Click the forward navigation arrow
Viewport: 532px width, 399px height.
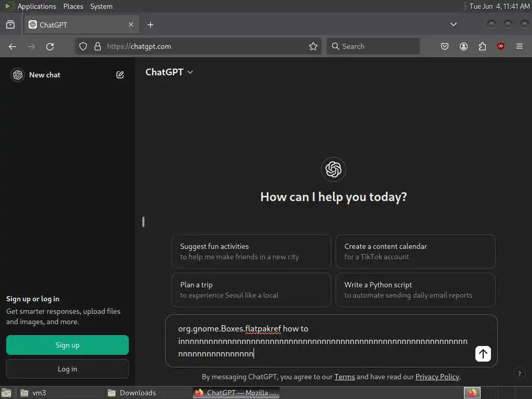(x=31, y=46)
